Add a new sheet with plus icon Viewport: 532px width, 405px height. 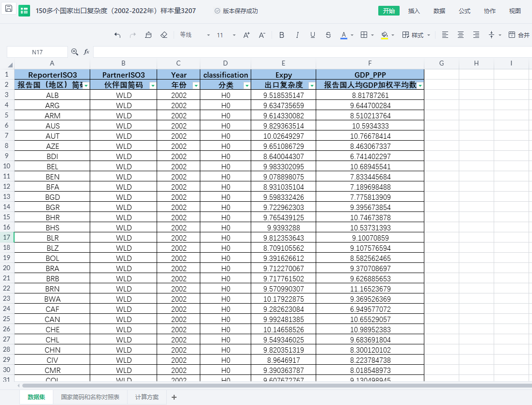(x=174, y=397)
